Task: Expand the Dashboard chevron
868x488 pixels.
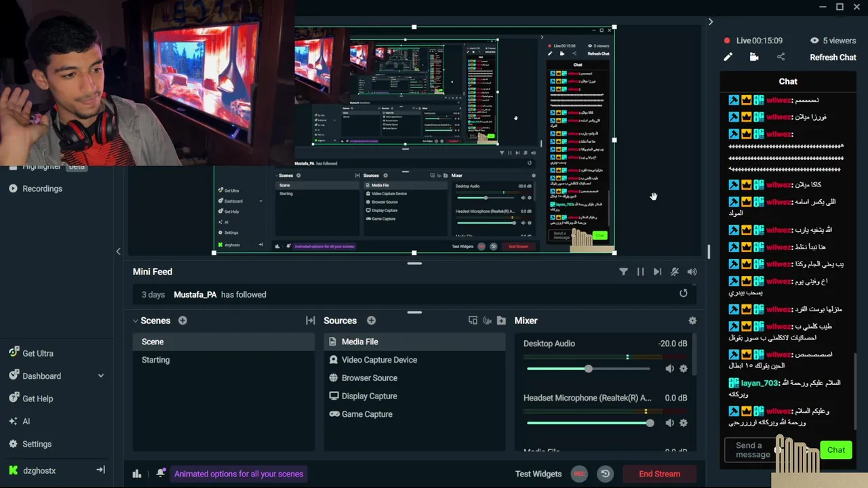Action: click(101, 376)
